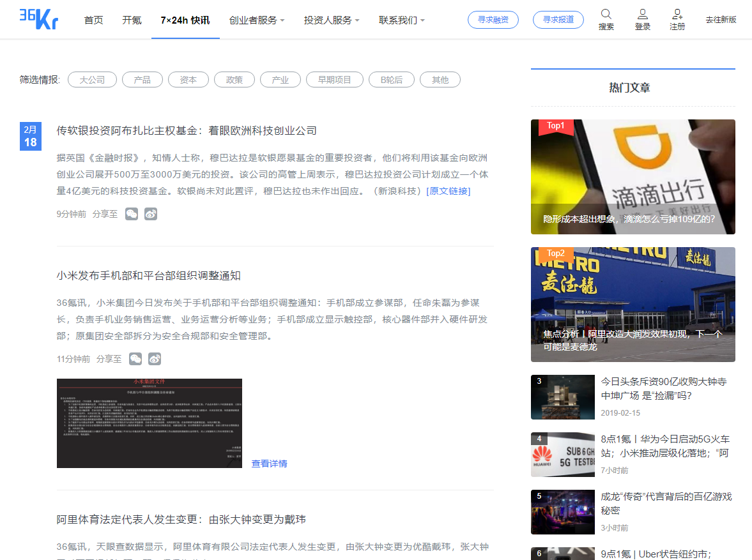Share Xiaomi article to Weibo

[155, 359]
